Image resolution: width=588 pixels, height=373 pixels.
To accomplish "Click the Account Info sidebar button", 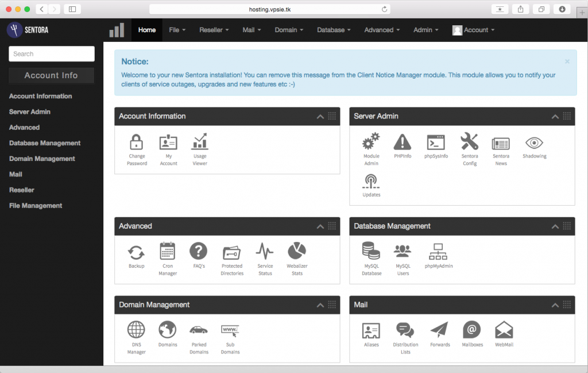I will tap(51, 75).
